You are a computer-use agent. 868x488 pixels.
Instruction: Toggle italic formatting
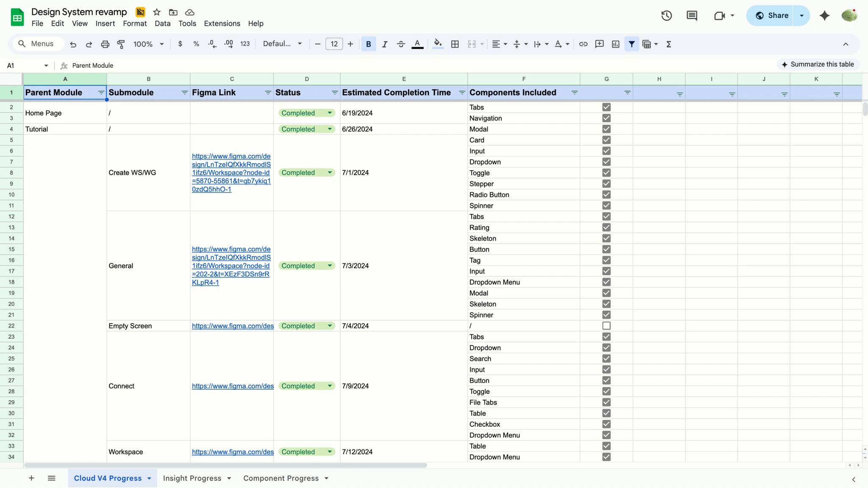(x=384, y=44)
